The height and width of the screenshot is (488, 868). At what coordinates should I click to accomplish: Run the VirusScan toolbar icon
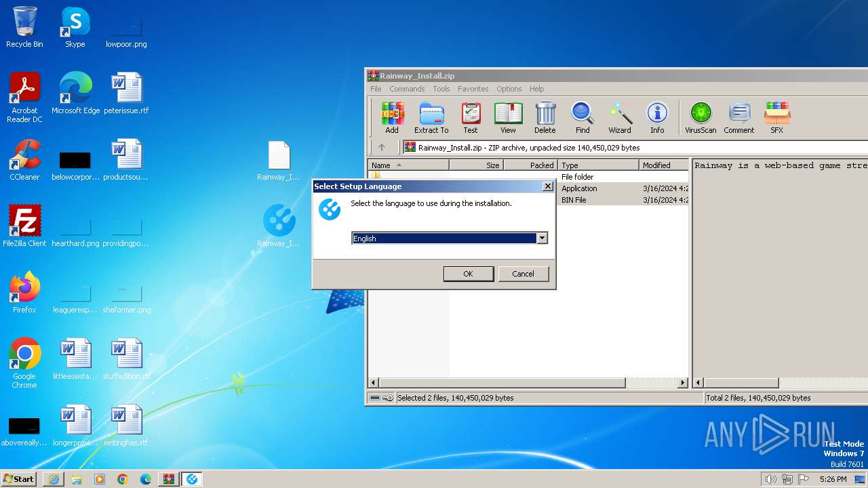(701, 117)
